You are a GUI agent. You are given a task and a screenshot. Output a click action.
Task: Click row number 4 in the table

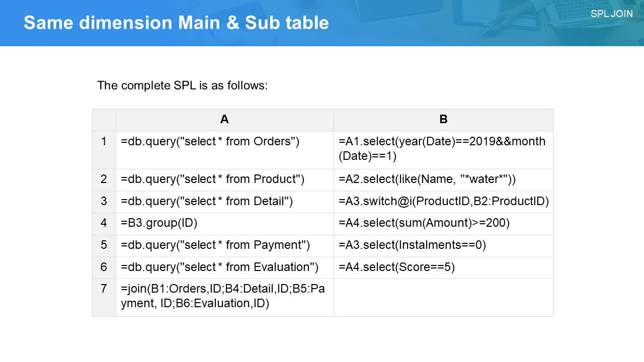104,223
